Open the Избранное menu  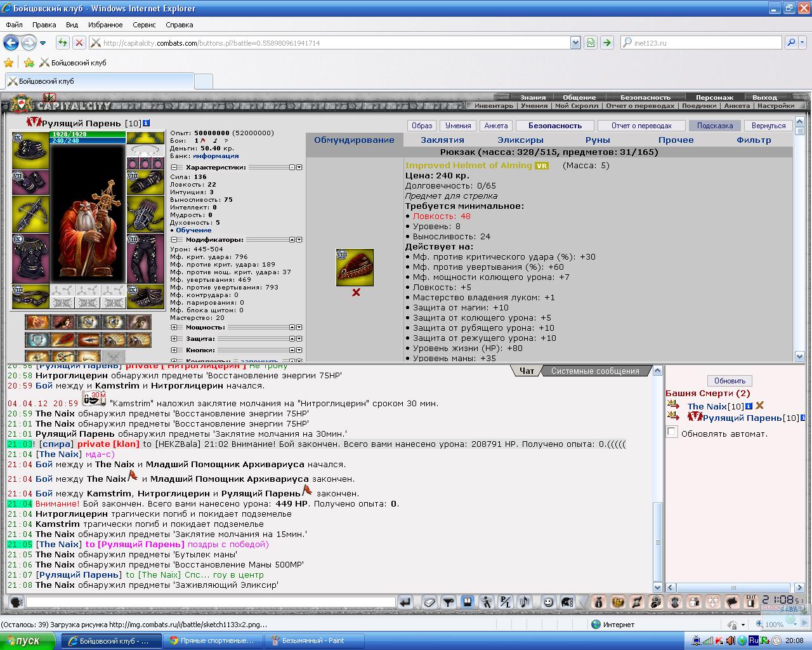click(x=105, y=25)
